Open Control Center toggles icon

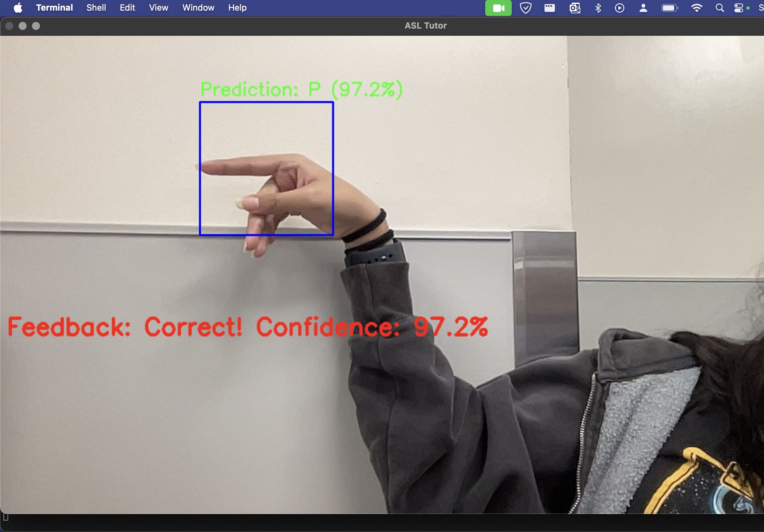coord(739,8)
